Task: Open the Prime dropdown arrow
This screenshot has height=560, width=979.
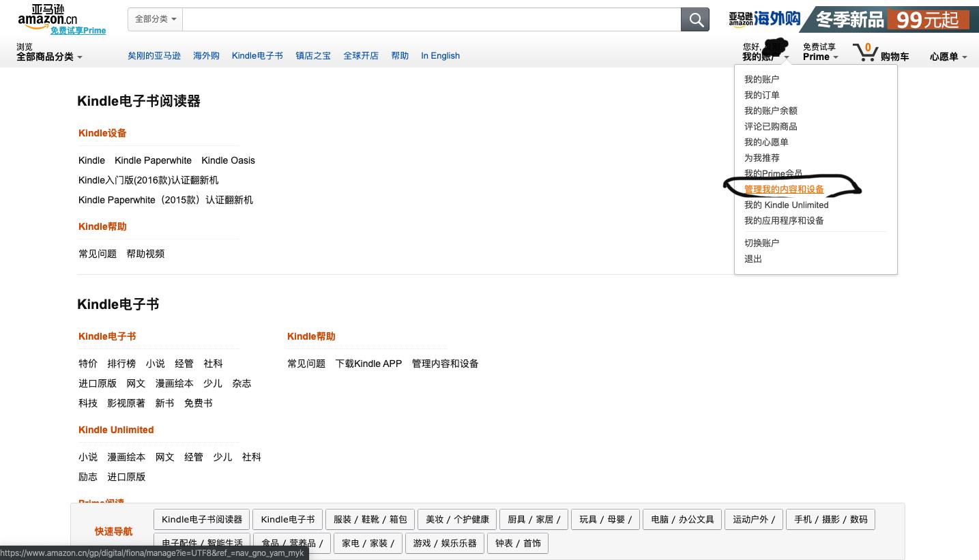Action: click(834, 57)
